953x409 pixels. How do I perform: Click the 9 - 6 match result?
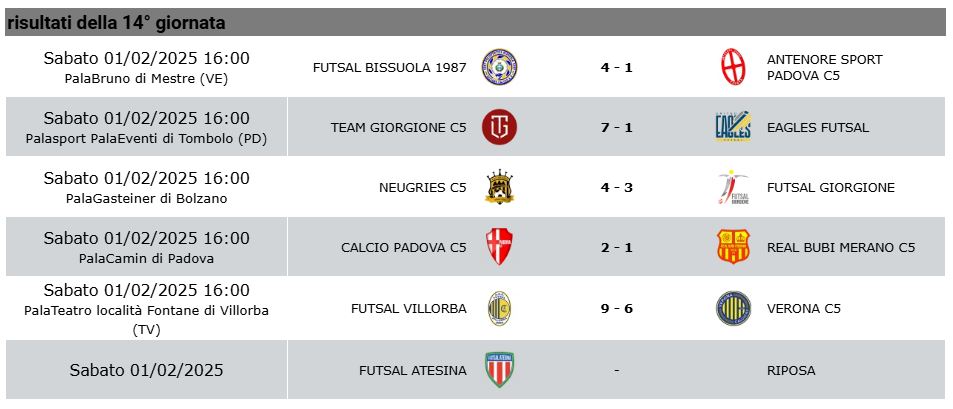pyautogui.click(x=616, y=309)
